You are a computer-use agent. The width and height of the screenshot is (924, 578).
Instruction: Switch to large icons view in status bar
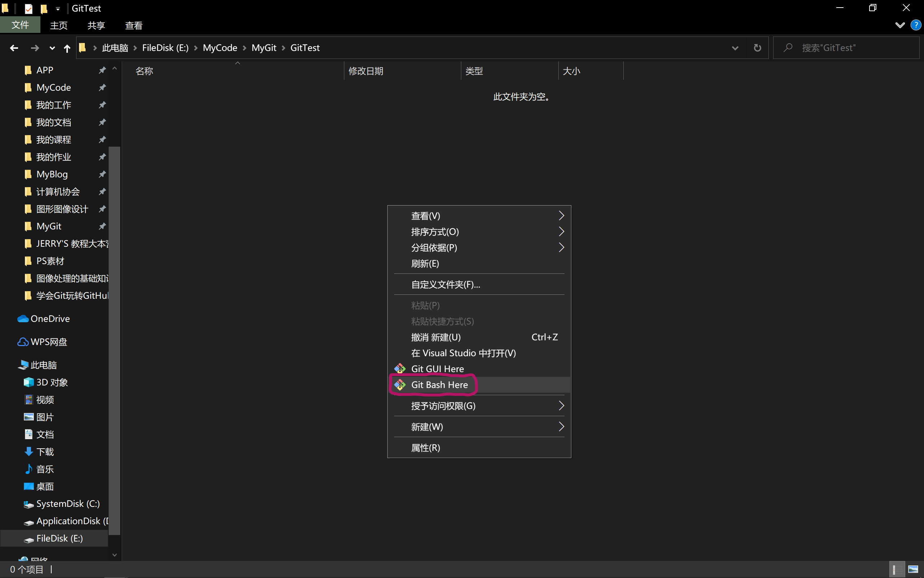point(913,570)
